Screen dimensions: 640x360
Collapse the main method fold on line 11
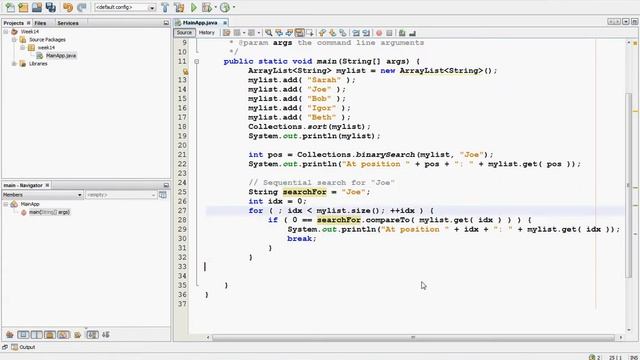tap(196, 62)
